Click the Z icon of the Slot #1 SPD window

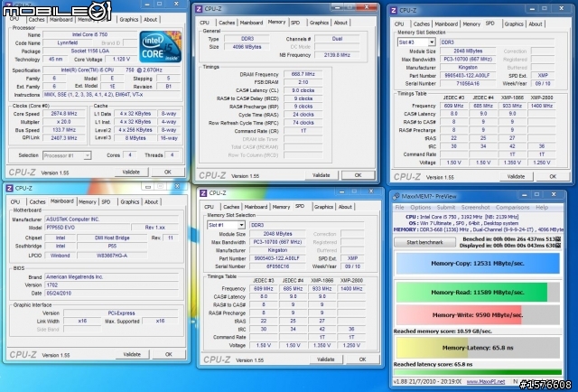coord(203,193)
